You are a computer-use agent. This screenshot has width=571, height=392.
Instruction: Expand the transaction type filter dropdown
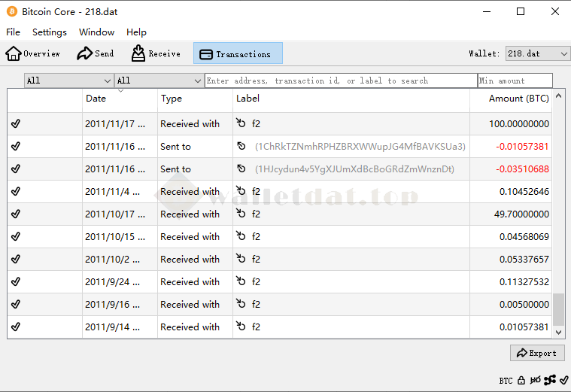pos(159,81)
